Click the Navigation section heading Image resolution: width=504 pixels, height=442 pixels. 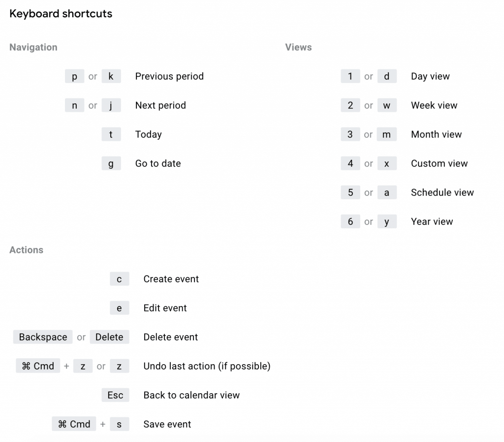tap(33, 47)
